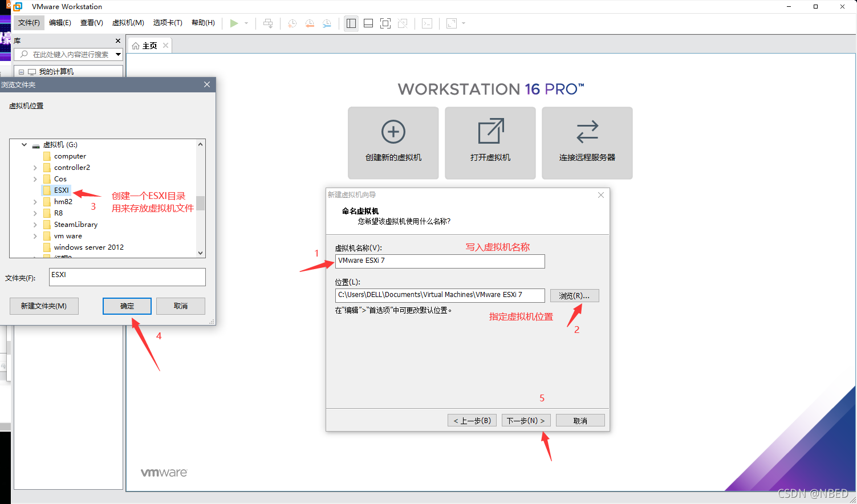Viewport: 857px width, 504px height.
Task: Expand the controller2 folder
Action: click(x=35, y=168)
